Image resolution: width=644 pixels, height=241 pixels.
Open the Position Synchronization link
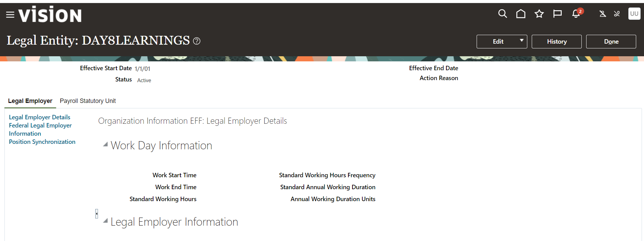click(x=42, y=142)
